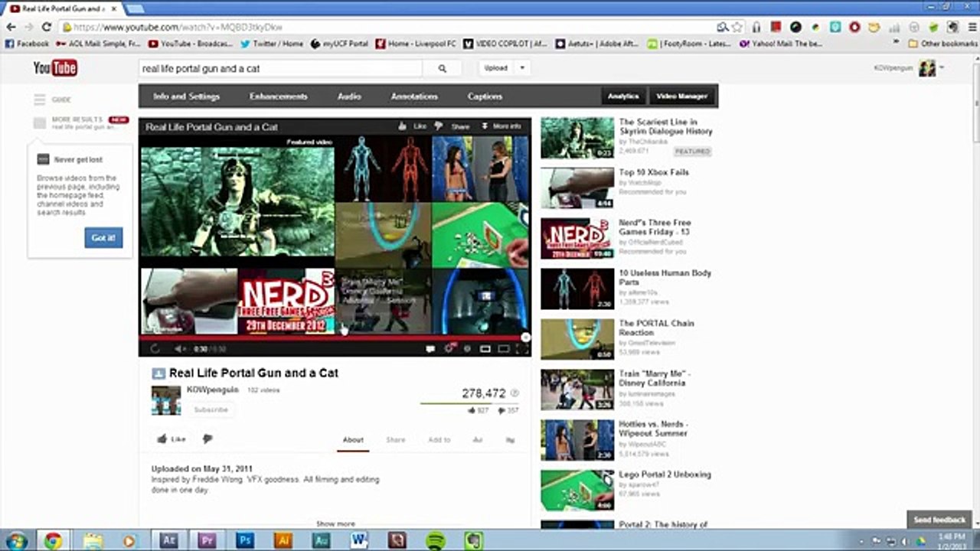Click the video progress bar
The width and height of the screenshot is (980, 551).
click(x=335, y=337)
